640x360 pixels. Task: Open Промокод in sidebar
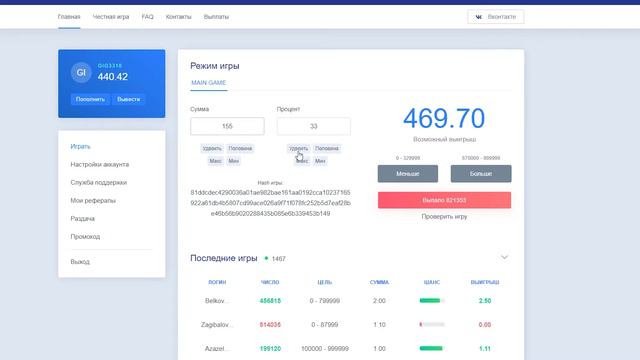point(85,236)
